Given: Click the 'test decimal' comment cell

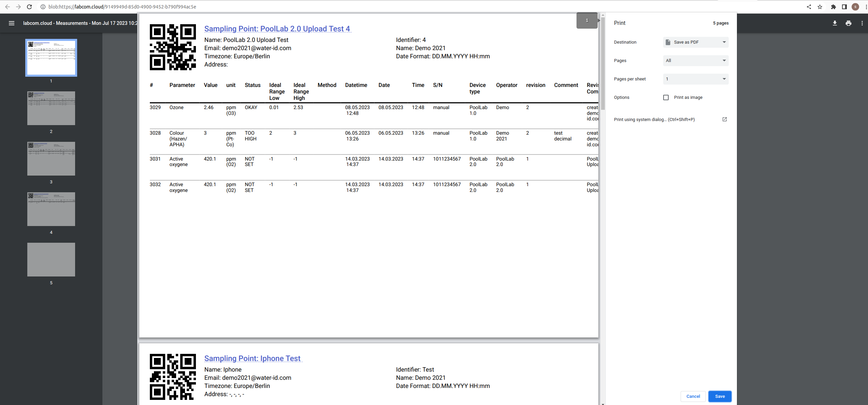Looking at the screenshot, I should (563, 136).
